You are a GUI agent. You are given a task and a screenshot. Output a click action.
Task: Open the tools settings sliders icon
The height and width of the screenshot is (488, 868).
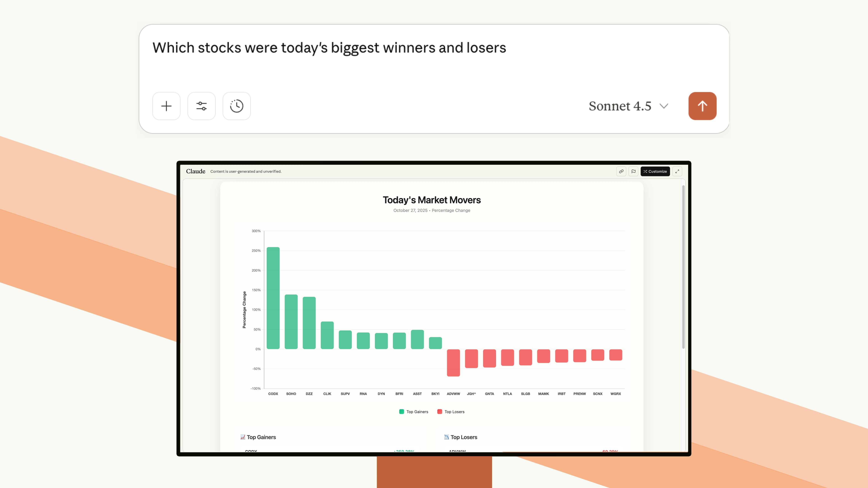pos(202,106)
